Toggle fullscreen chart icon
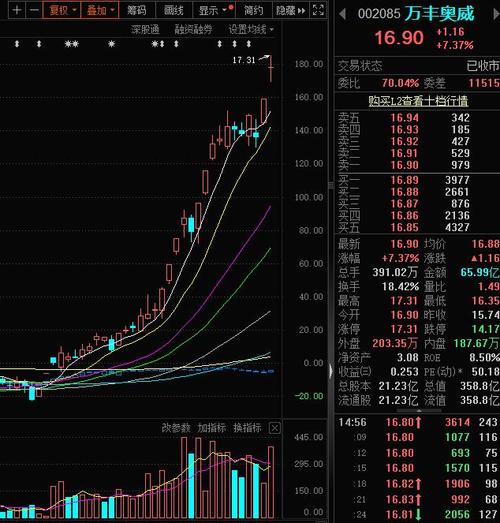 (318, 10)
